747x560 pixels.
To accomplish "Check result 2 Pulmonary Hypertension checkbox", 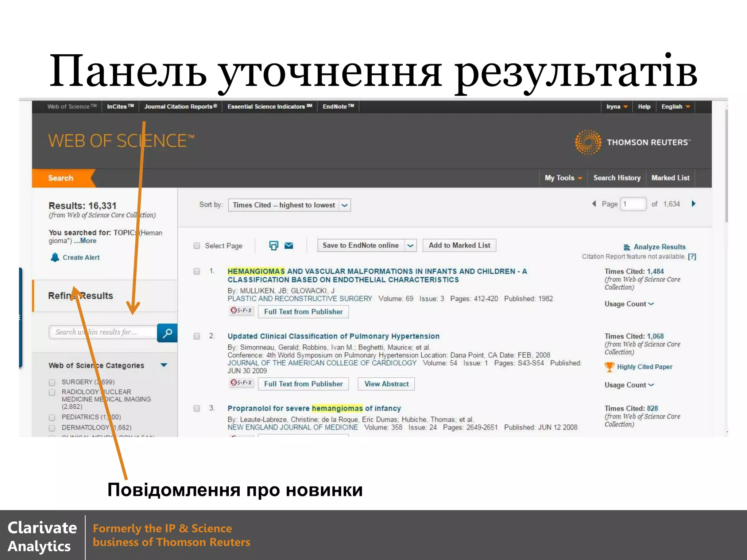I will [x=197, y=336].
